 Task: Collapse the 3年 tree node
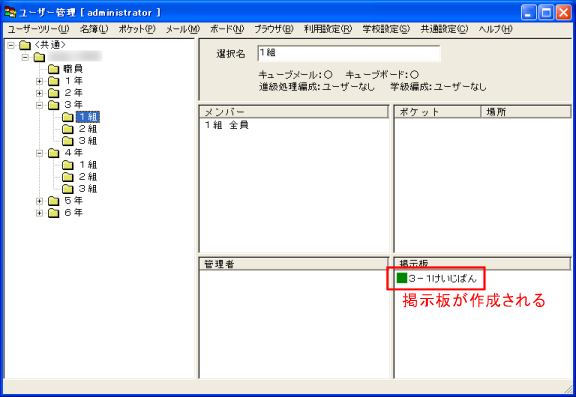(39, 105)
